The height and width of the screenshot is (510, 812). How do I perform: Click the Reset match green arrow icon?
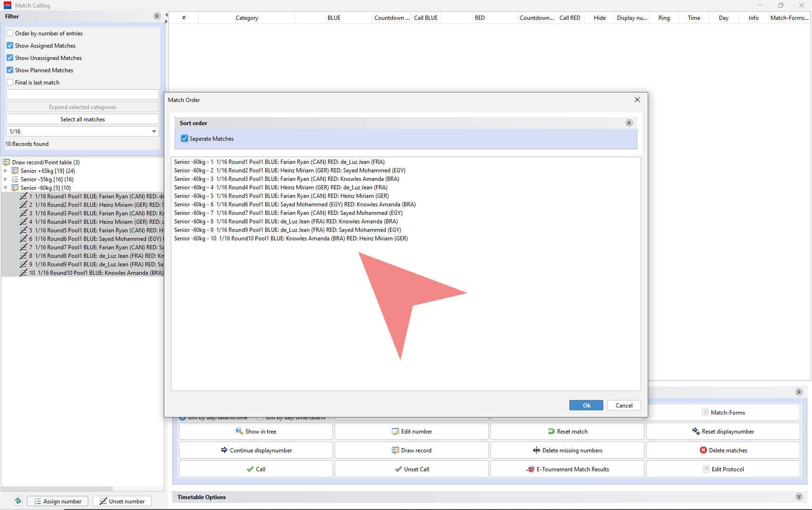pos(551,431)
